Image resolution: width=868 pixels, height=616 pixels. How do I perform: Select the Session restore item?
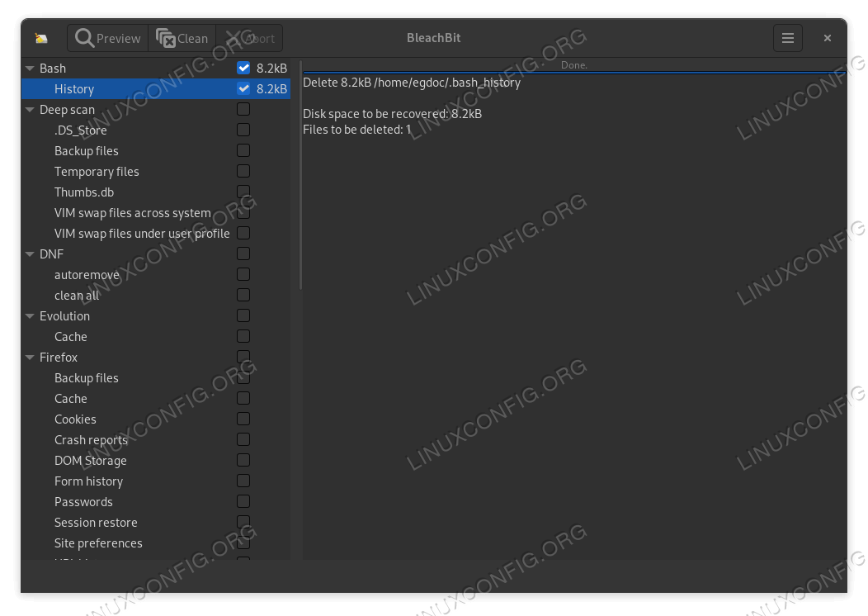point(156,523)
